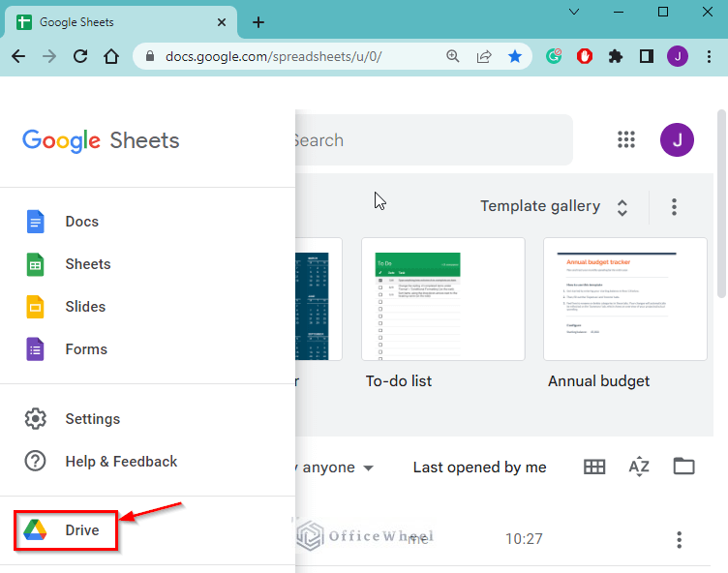
Task: Open the Google apps grid launcher
Action: [626, 140]
